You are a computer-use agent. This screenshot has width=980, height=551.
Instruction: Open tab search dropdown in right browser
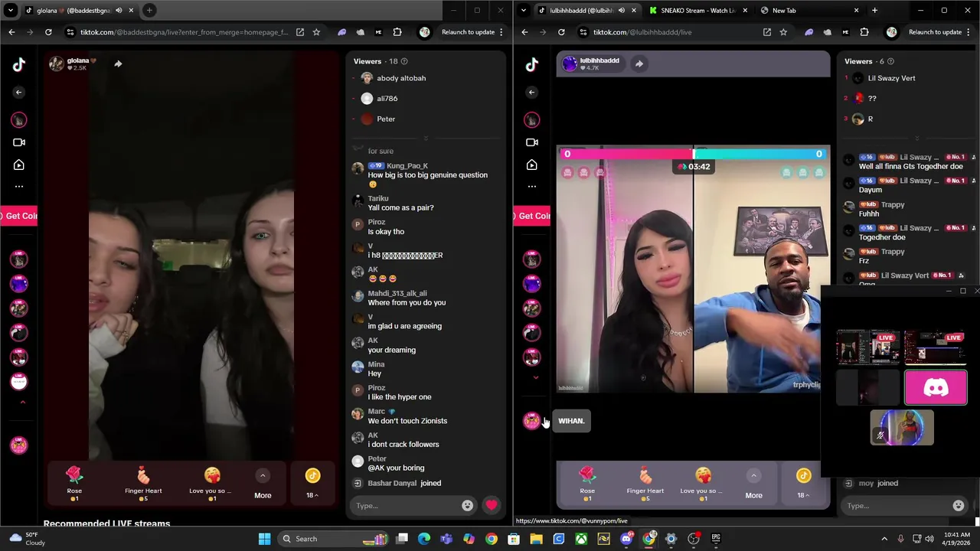(x=524, y=11)
